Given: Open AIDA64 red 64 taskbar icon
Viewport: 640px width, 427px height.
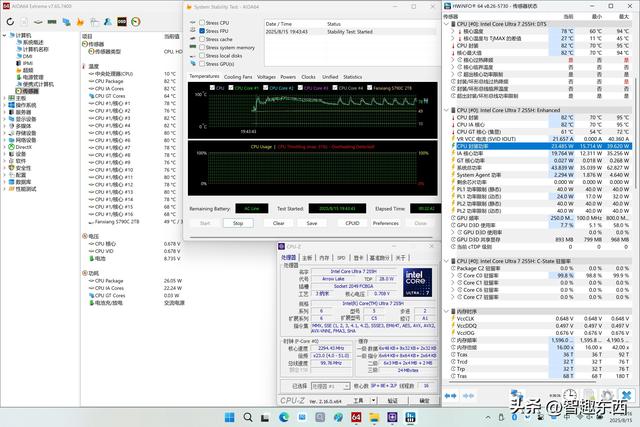Looking at the screenshot, I should pyautogui.click(x=356, y=417).
